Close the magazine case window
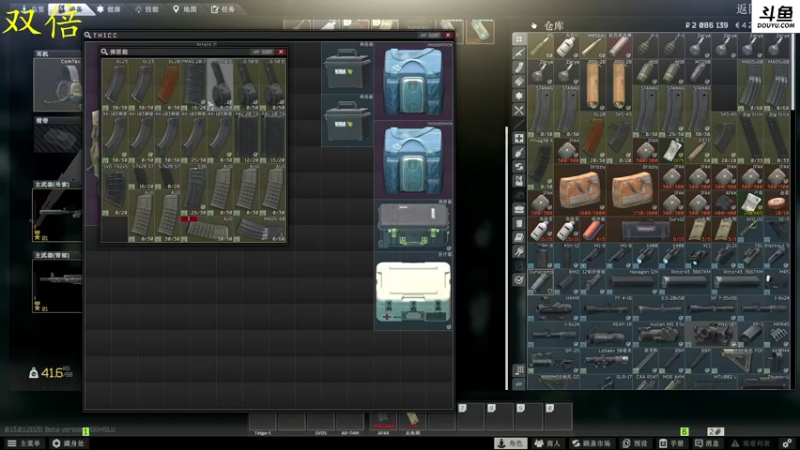This screenshot has height=450, width=800. click(281, 52)
